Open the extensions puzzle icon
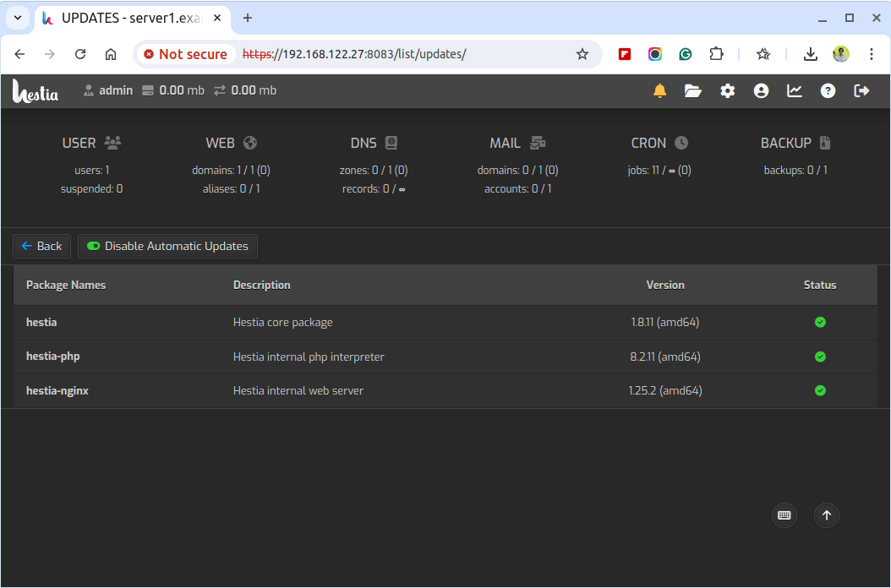The height and width of the screenshot is (588, 891). pos(716,54)
